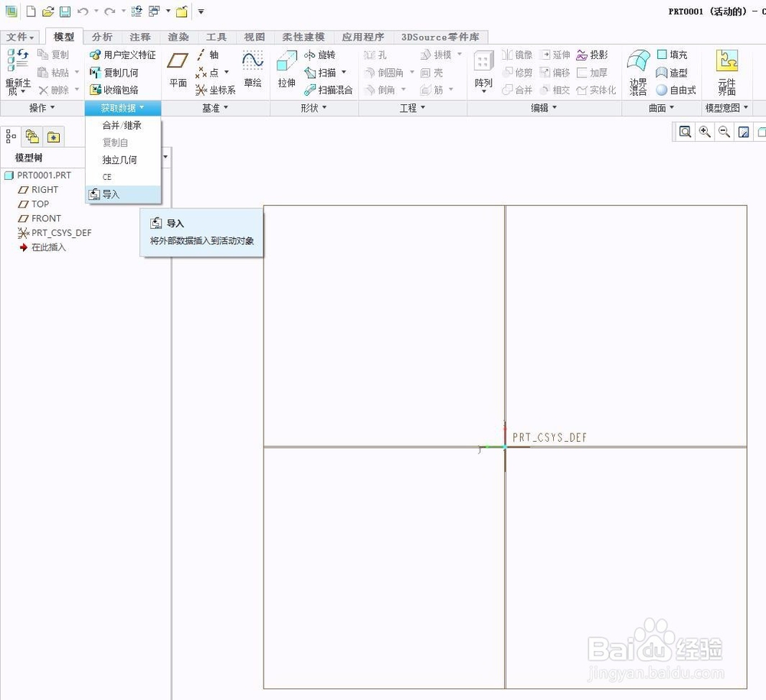Expand the 工程 group dropdown
Screen dimensions: 766x700
pos(412,107)
